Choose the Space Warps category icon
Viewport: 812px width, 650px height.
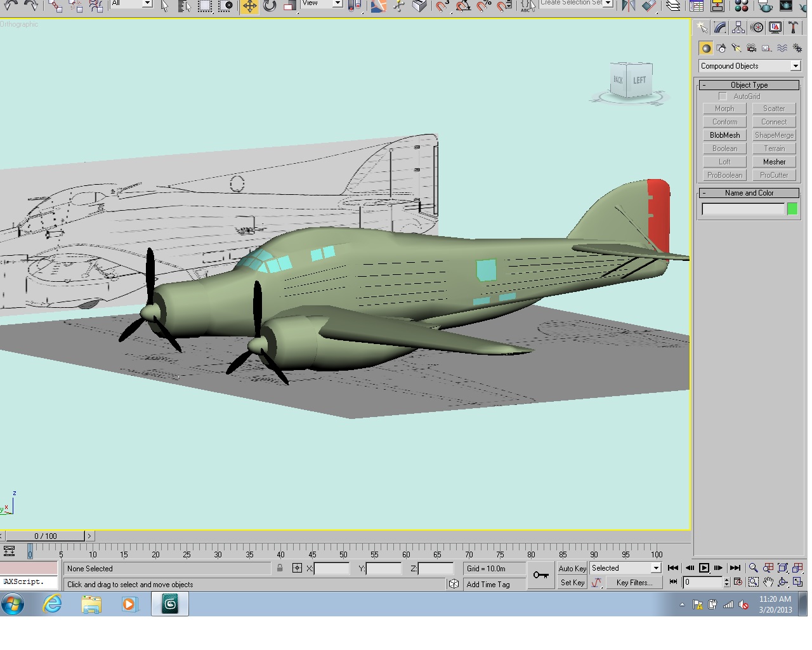pos(782,48)
